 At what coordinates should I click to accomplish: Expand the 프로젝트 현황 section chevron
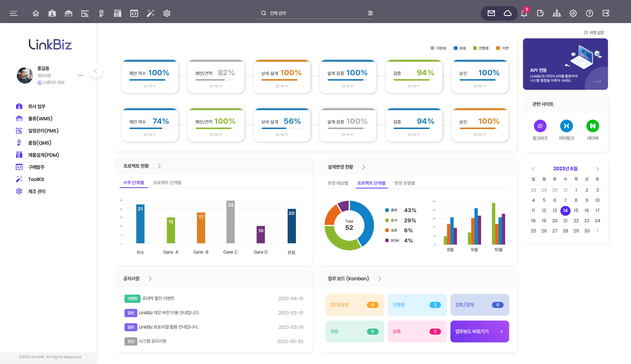(159, 166)
